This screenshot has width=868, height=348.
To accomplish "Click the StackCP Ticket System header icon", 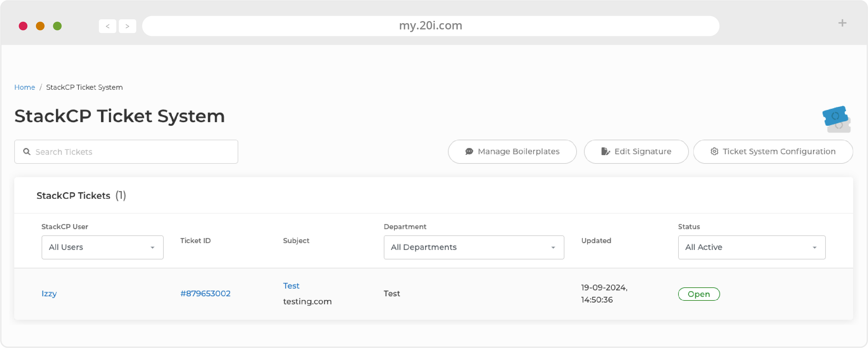I will [837, 119].
